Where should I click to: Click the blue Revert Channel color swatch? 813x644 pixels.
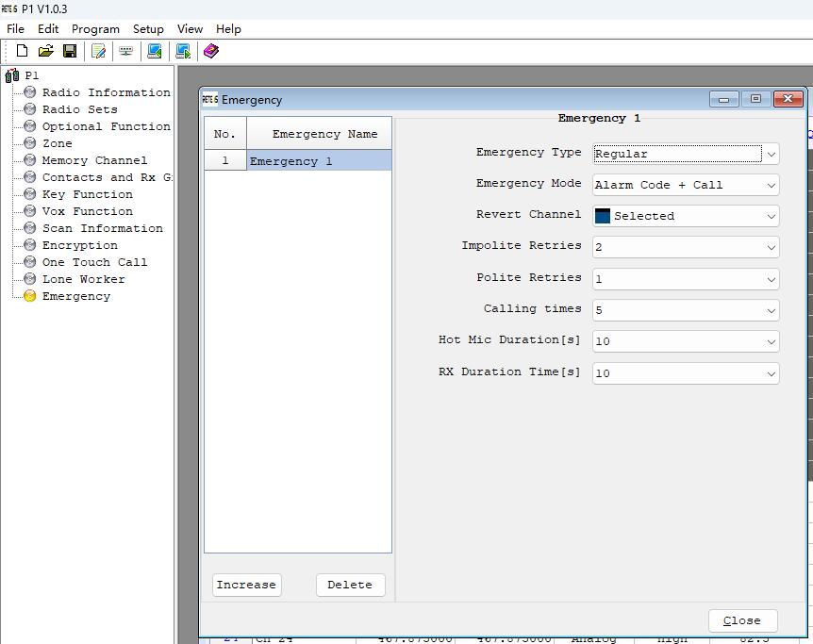(x=602, y=216)
